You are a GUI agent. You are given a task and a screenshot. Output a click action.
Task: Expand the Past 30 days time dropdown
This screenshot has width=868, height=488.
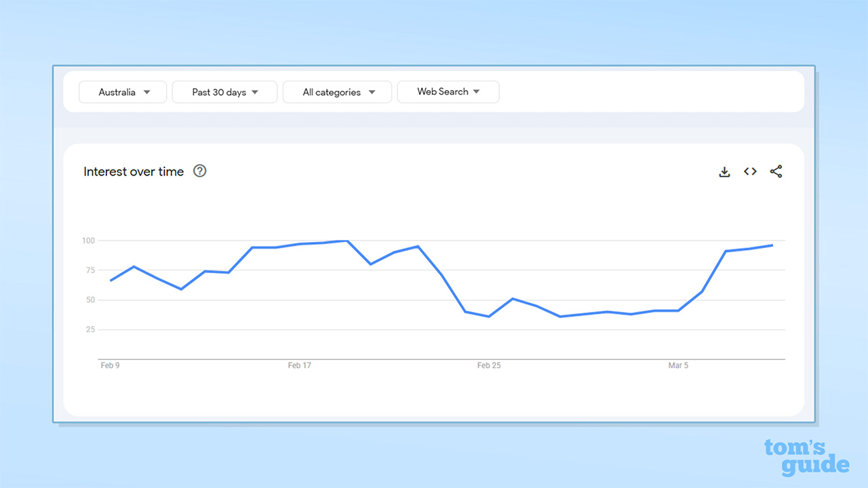click(224, 91)
